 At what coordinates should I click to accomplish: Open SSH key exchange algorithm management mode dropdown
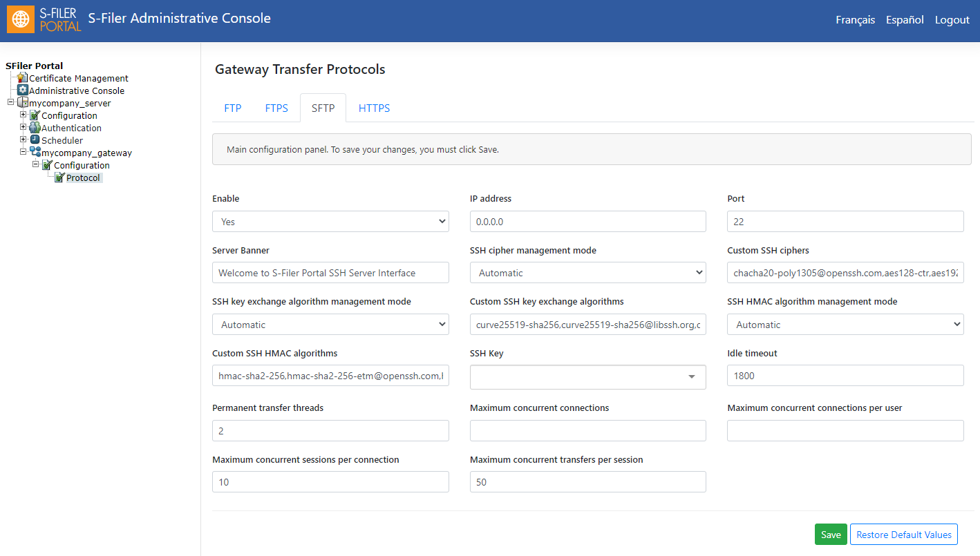click(x=330, y=325)
